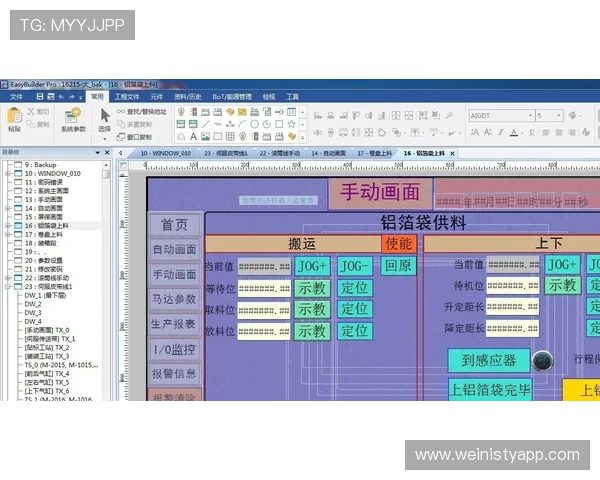Click the orange 使能 button
The width and height of the screenshot is (600, 480).
399,244
